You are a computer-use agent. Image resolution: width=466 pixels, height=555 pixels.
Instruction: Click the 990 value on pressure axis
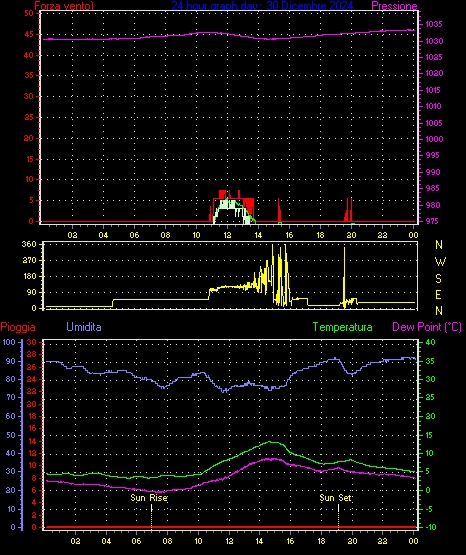(x=433, y=172)
